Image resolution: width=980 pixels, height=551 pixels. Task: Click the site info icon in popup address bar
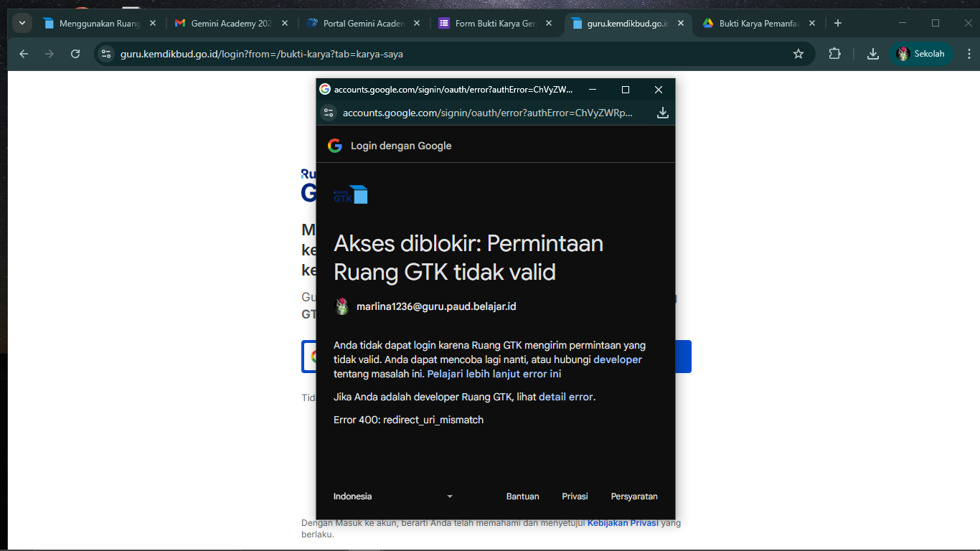329,113
